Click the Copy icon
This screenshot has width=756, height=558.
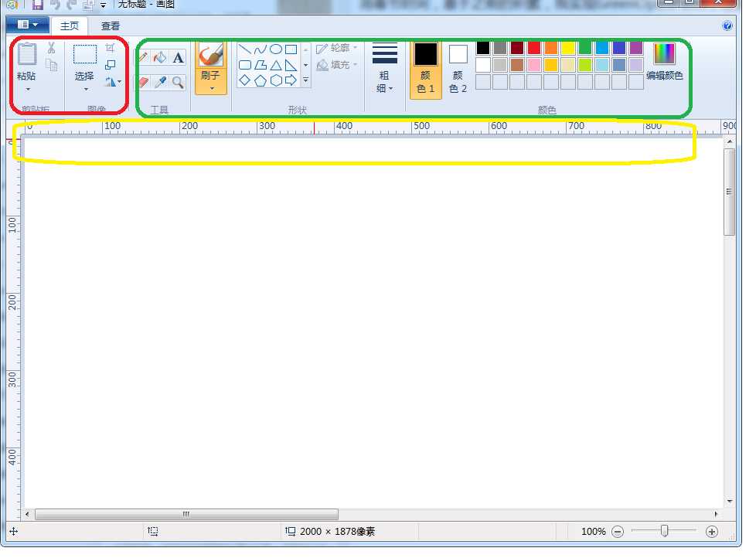point(52,65)
